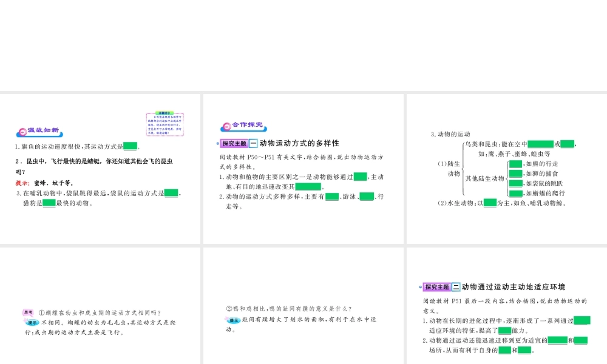This screenshot has height=364, width=607.
Task: Click the round arrow icon beside 合作探究
Action: pyautogui.click(x=227, y=127)
